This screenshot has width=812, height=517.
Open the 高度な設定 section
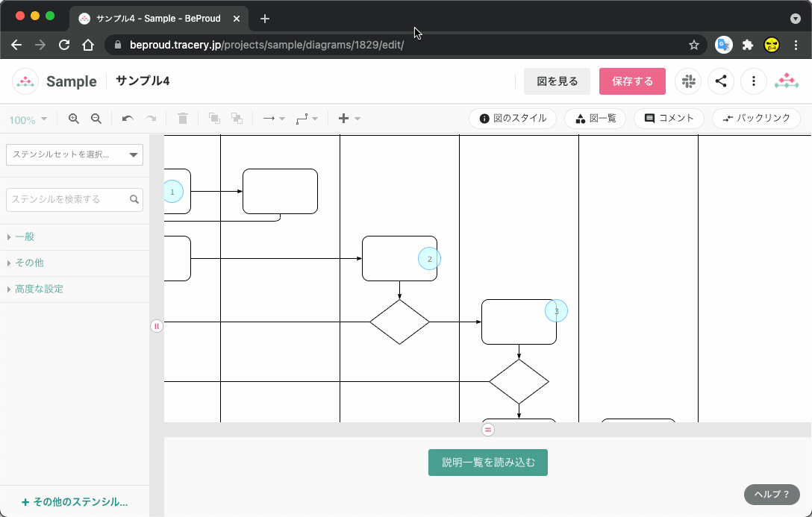click(39, 289)
